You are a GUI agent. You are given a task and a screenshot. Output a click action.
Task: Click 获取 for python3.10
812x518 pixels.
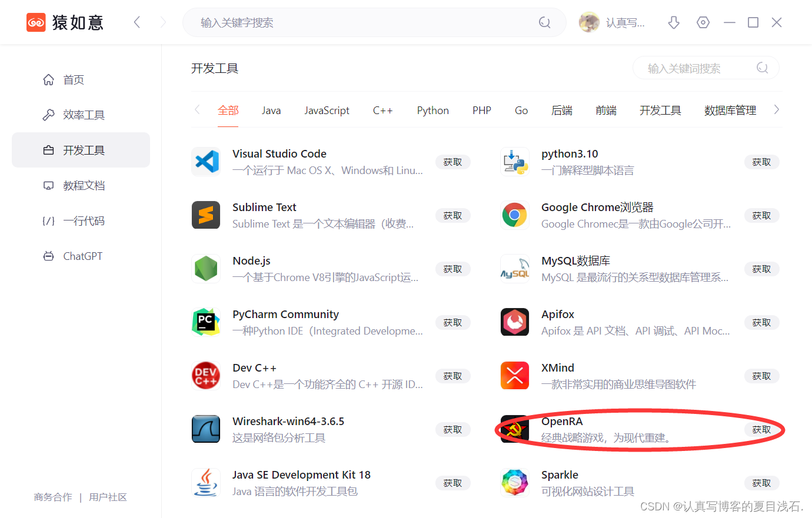762,162
